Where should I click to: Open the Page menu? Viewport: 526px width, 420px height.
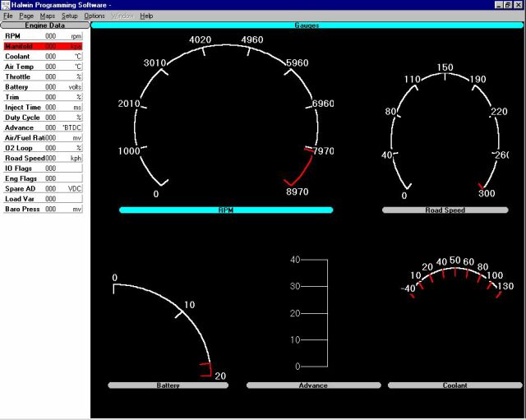[x=26, y=16]
